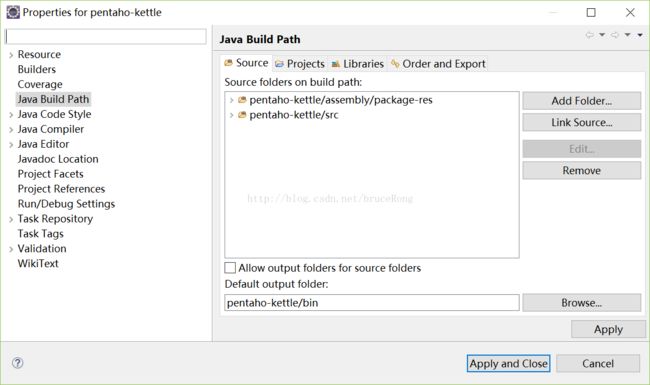Click the help question mark icon

tap(17, 363)
